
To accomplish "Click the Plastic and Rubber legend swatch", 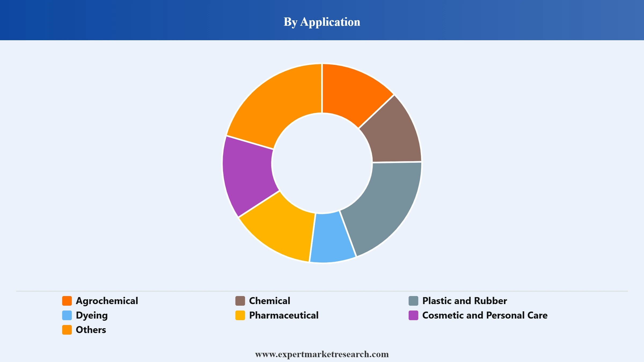I will coord(414,301).
